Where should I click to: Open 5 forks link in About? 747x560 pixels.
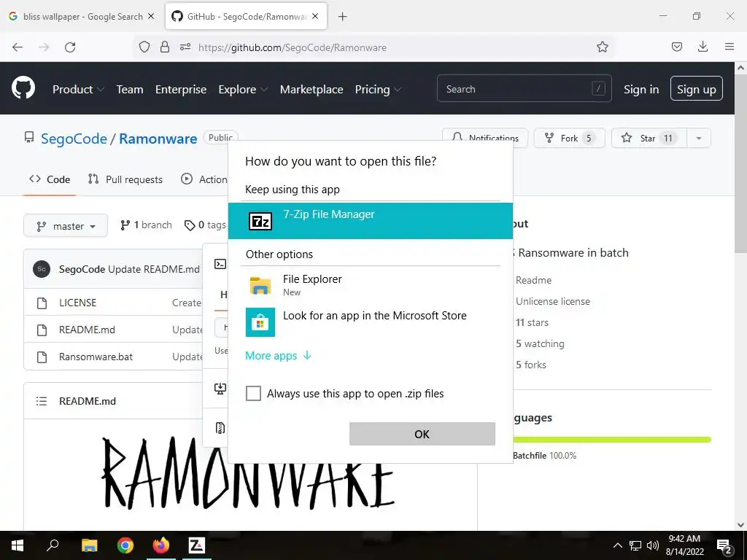(531, 365)
